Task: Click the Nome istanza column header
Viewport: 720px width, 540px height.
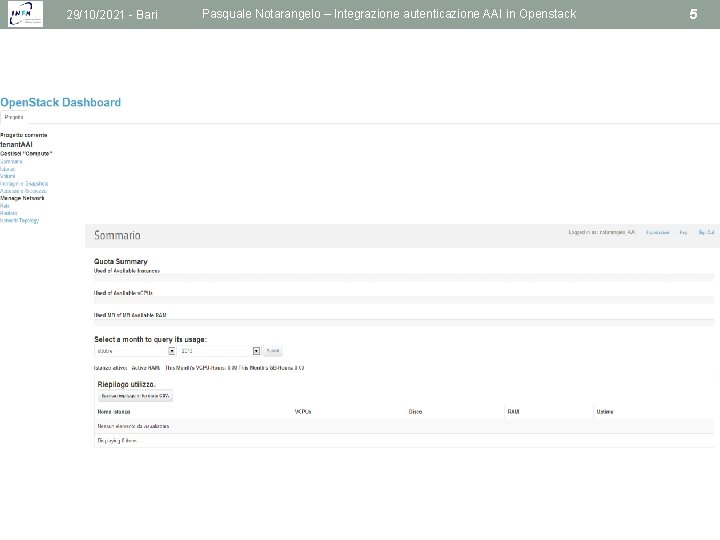Action: 113,412
